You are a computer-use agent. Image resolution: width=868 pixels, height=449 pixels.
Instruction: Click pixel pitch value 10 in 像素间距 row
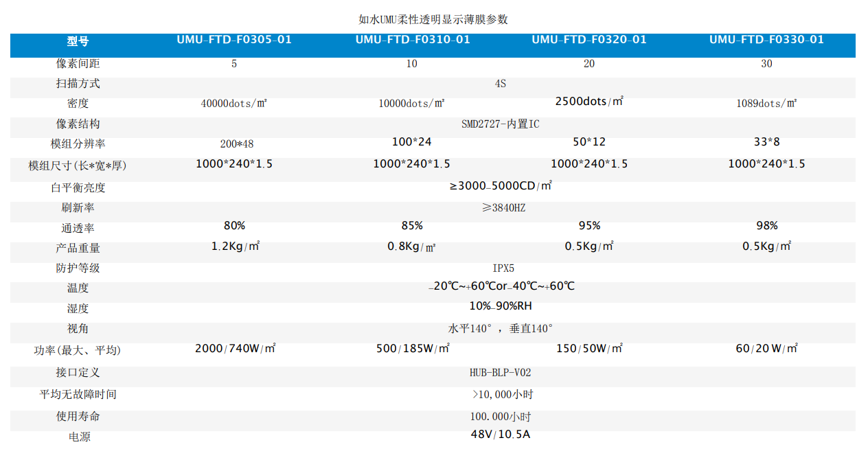click(x=411, y=64)
